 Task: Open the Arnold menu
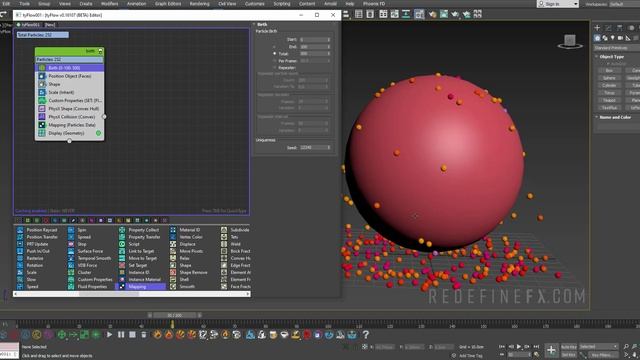point(330,4)
